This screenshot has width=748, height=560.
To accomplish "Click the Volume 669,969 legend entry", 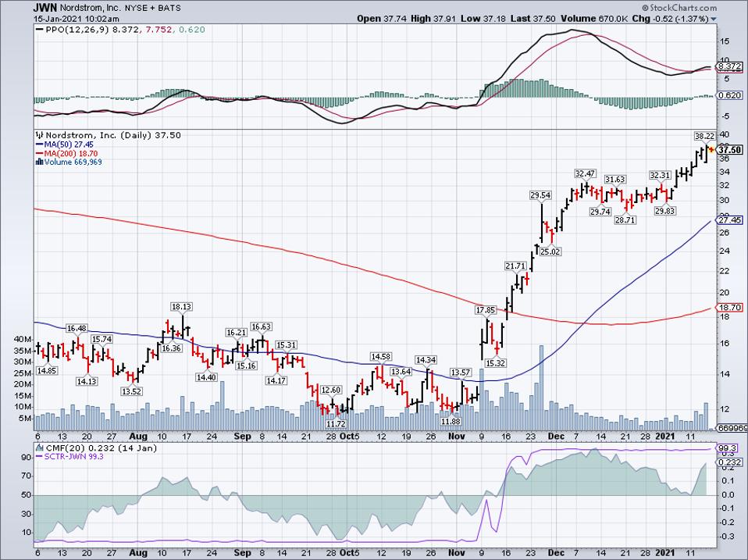I will point(73,162).
